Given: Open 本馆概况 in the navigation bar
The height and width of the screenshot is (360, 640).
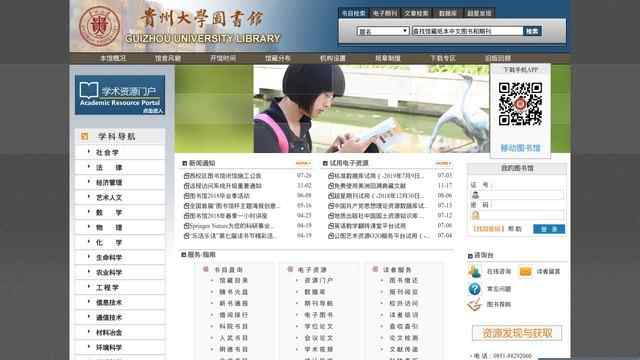Looking at the screenshot, I should (113, 58).
